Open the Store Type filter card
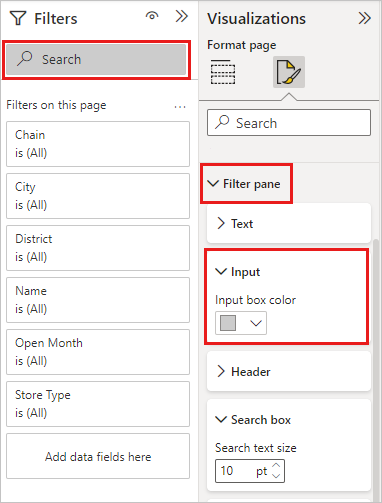Image resolution: width=382 pixels, height=503 pixels. tap(98, 404)
